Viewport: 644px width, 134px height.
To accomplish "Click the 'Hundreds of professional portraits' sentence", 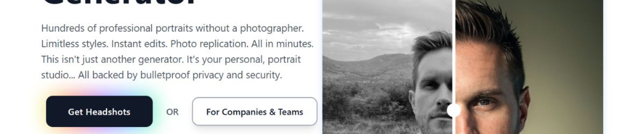I will click(172, 28).
